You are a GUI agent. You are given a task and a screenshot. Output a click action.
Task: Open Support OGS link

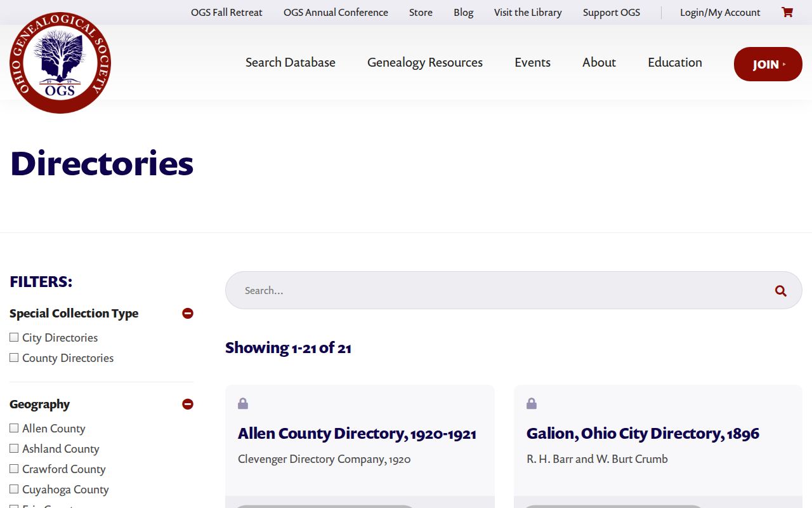(x=612, y=12)
